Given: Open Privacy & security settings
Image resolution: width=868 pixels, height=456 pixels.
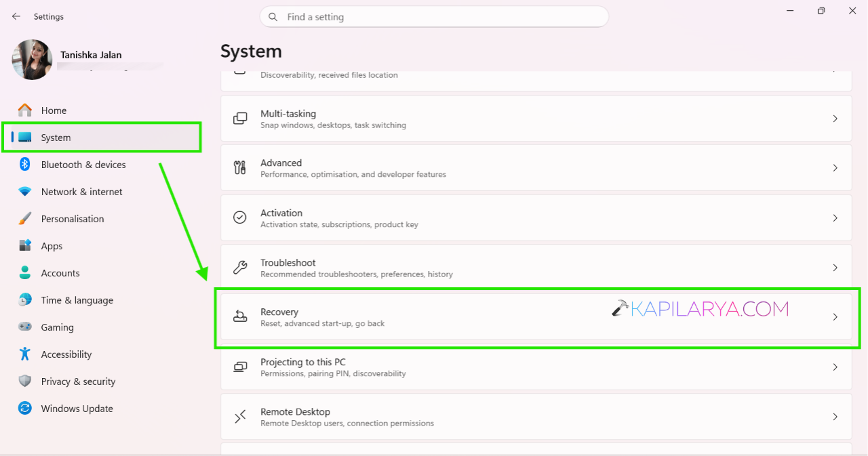Looking at the screenshot, I should (78, 381).
